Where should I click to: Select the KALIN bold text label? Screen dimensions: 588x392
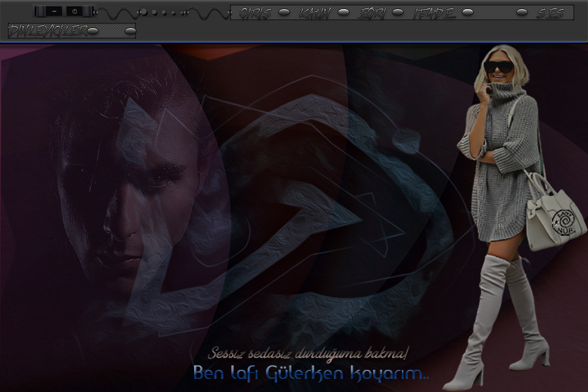pyautogui.click(x=315, y=12)
